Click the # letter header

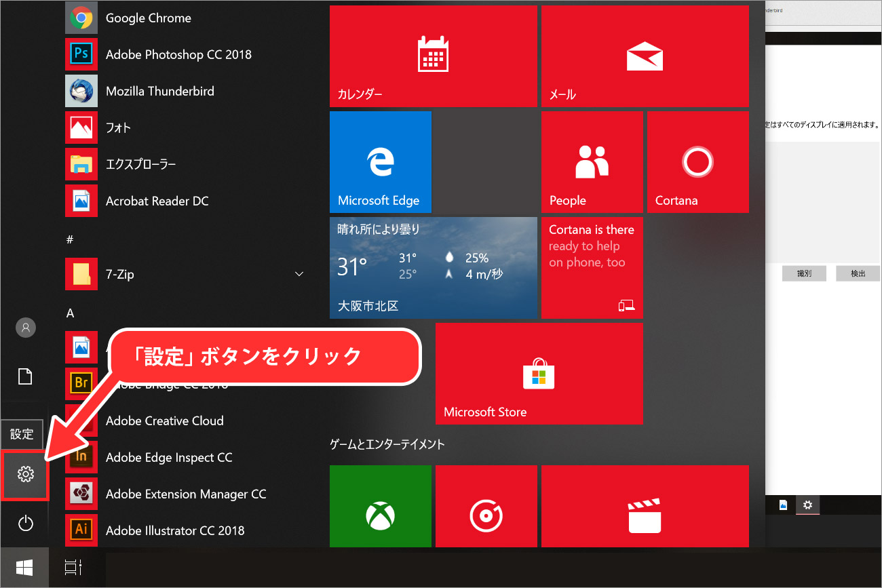(70, 239)
